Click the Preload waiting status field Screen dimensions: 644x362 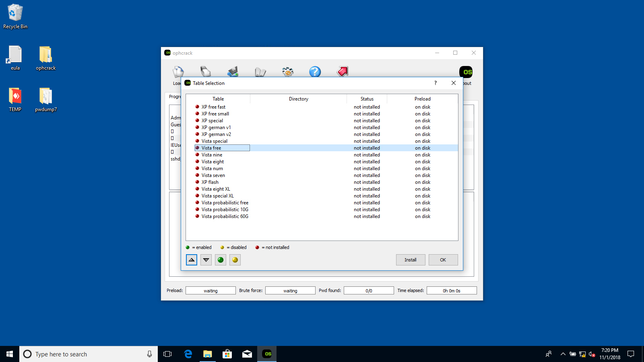[x=211, y=290]
